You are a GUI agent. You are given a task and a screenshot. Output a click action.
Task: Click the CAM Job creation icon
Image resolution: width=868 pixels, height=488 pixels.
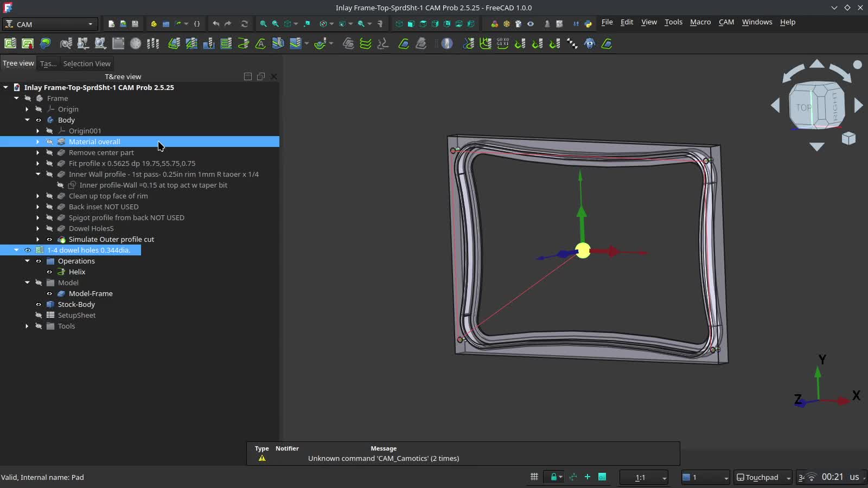pyautogui.click(x=10, y=43)
